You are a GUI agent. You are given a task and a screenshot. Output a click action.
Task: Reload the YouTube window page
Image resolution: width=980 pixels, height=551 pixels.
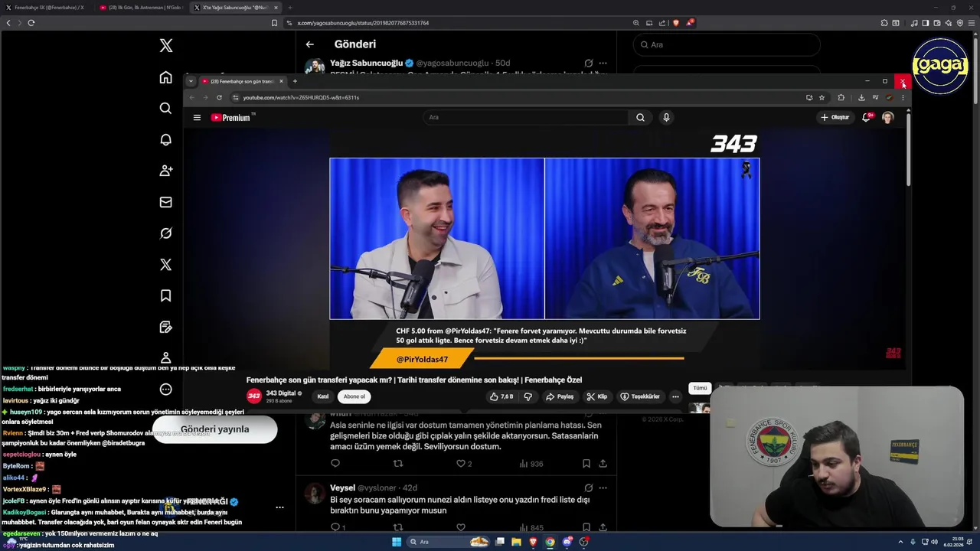pyautogui.click(x=219, y=97)
